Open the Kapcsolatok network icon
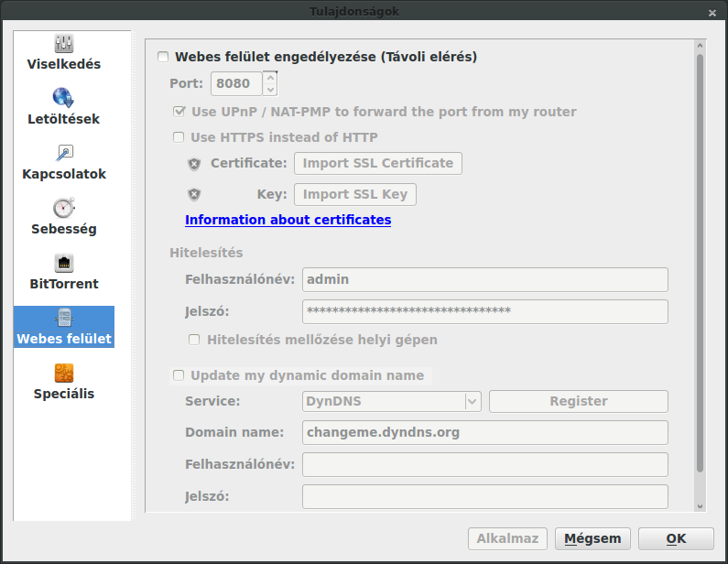 pyautogui.click(x=64, y=153)
